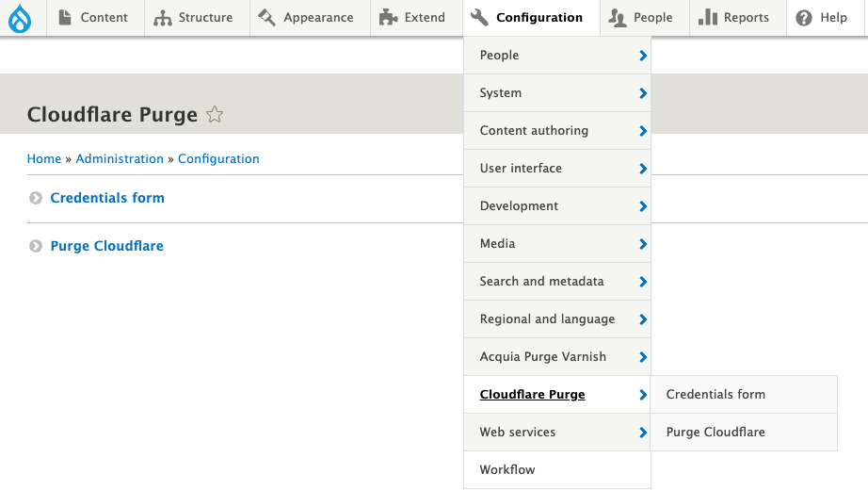Click the Configuration wrench icon
Viewport: 868px width, 490px height.
coord(479,17)
